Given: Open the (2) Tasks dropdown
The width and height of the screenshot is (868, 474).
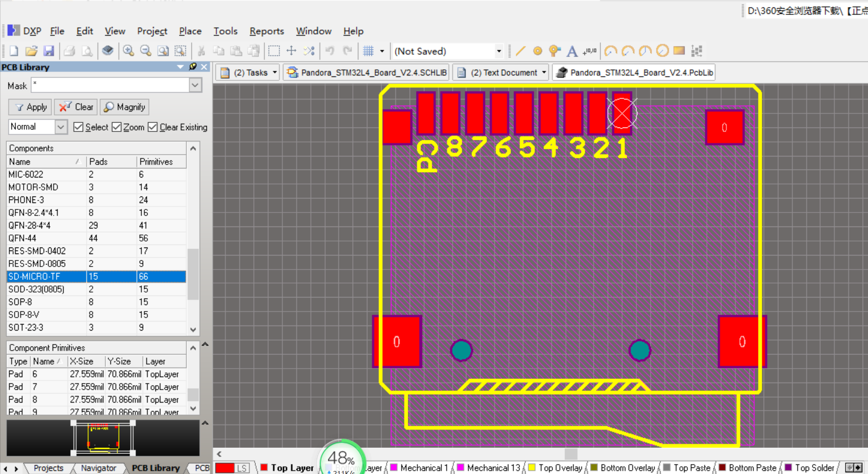Looking at the screenshot, I should (274, 72).
